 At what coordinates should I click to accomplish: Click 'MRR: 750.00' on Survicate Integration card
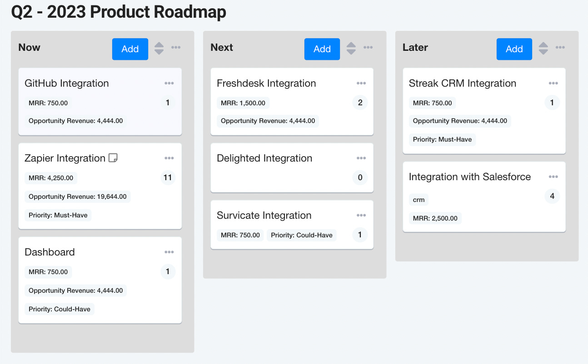pos(240,235)
